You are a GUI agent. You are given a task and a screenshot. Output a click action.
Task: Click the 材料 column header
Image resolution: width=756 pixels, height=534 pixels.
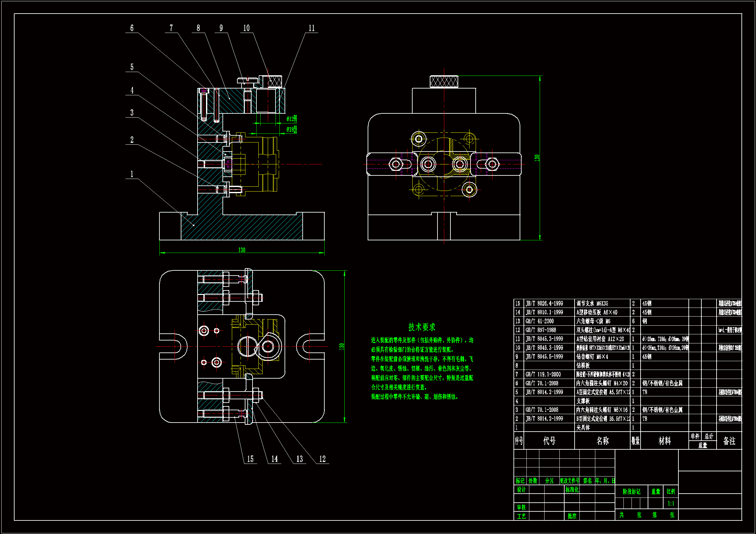pos(664,441)
